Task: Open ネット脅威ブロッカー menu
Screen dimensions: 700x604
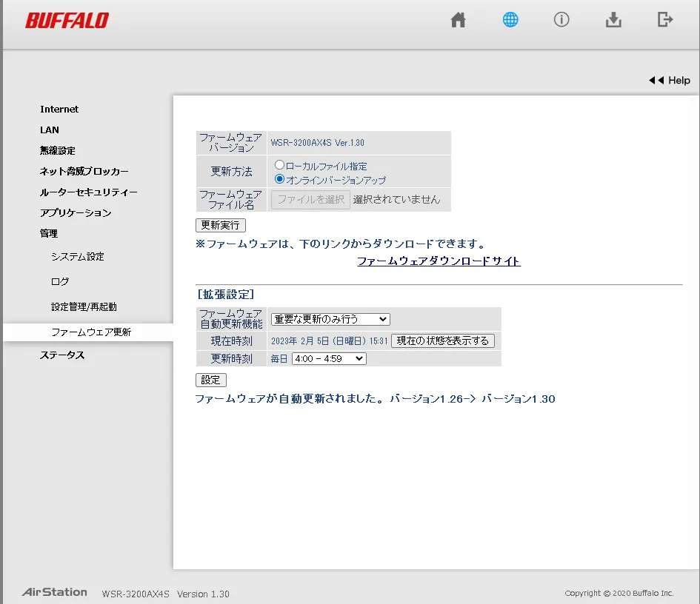Action: click(x=84, y=171)
